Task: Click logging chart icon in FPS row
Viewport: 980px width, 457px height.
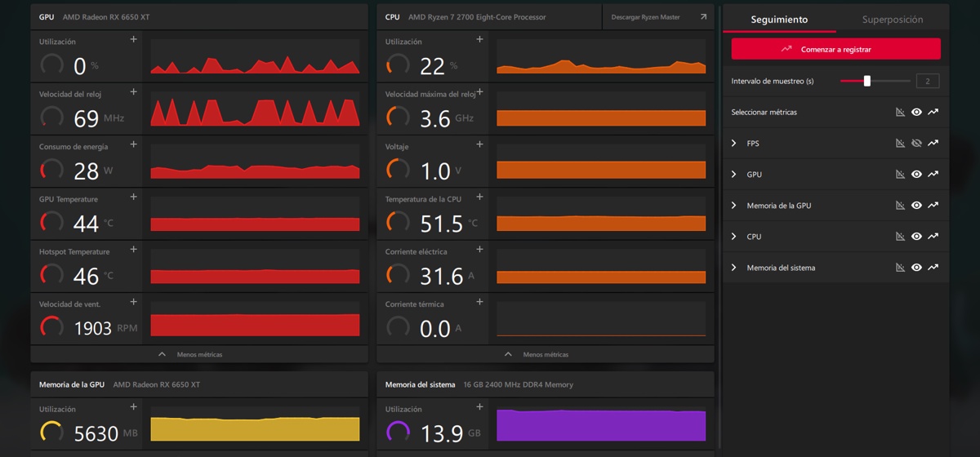Action: point(901,143)
